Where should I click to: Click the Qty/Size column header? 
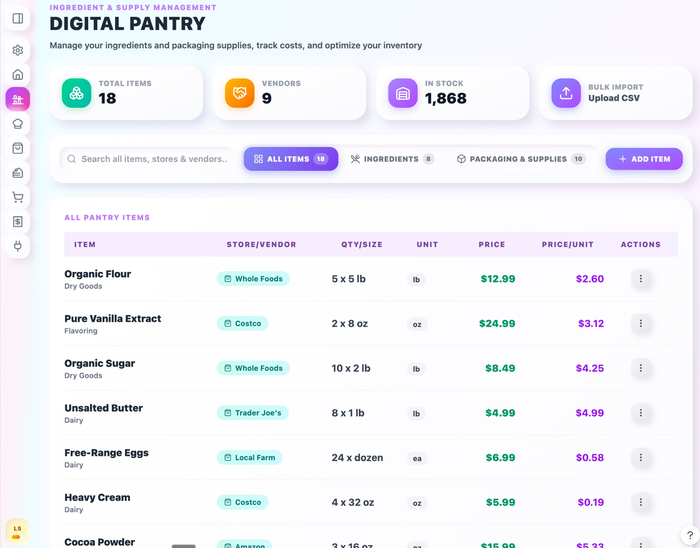[x=362, y=245]
